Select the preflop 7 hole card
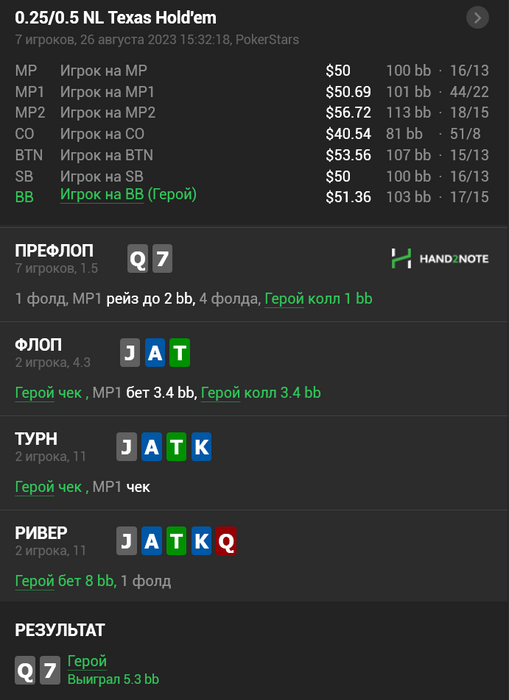Viewport: 509px width, 700px height. point(162,258)
